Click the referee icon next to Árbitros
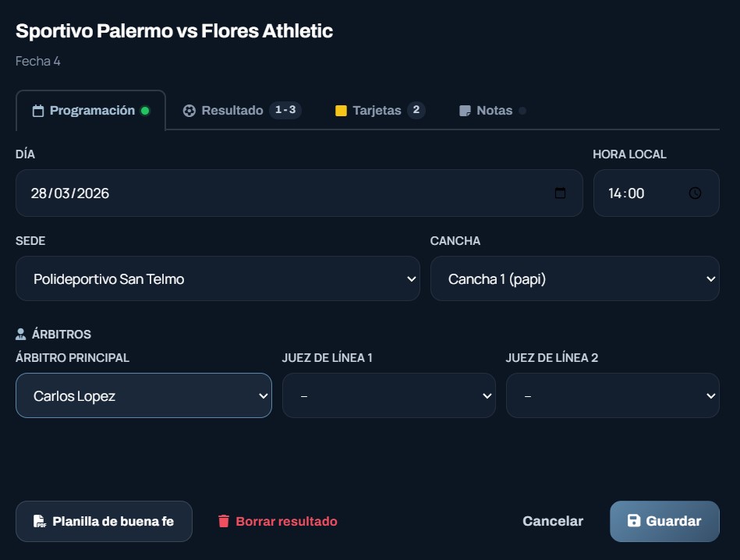740x560 pixels. point(21,334)
